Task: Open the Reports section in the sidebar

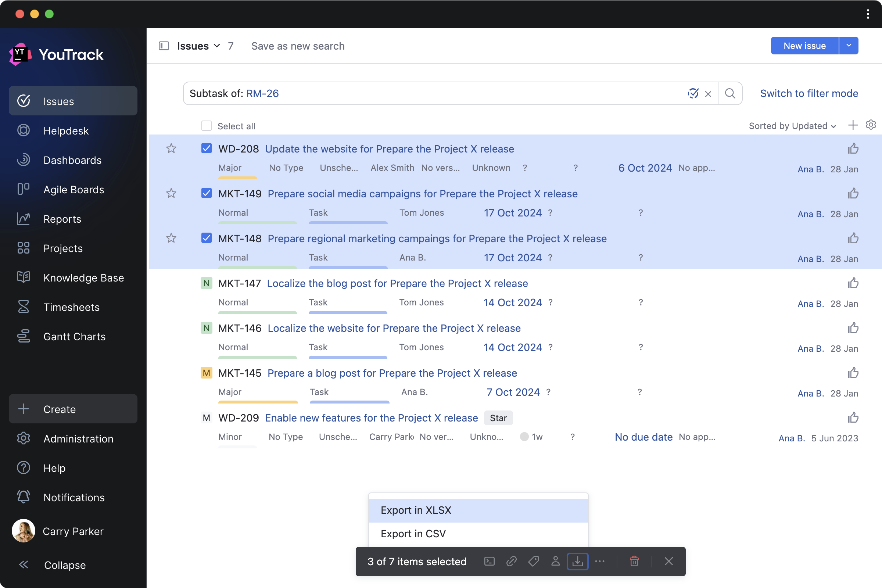Action: click(x=62, y=219)
